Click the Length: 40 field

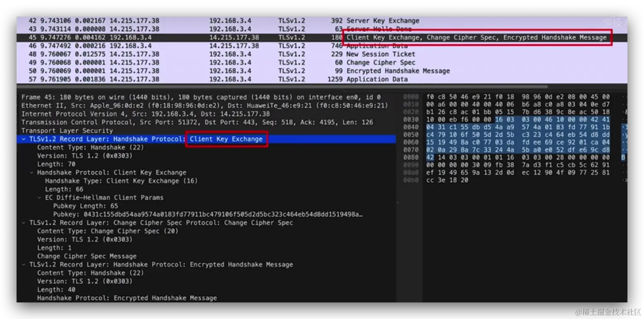pyautogui.click(x=56, y=290)
